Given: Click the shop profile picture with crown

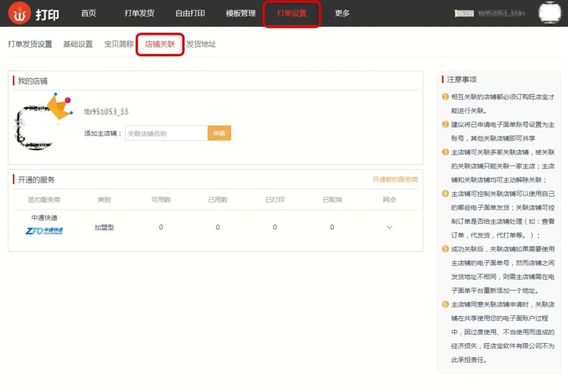Looking at the screenshot, I should coord(42,121).
